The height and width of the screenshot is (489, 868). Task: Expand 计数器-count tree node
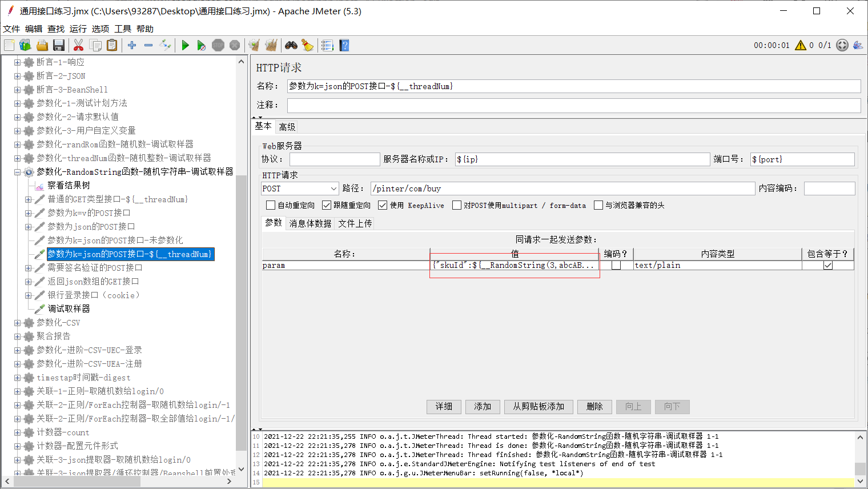pyautogui.click(x=17, y=432)
